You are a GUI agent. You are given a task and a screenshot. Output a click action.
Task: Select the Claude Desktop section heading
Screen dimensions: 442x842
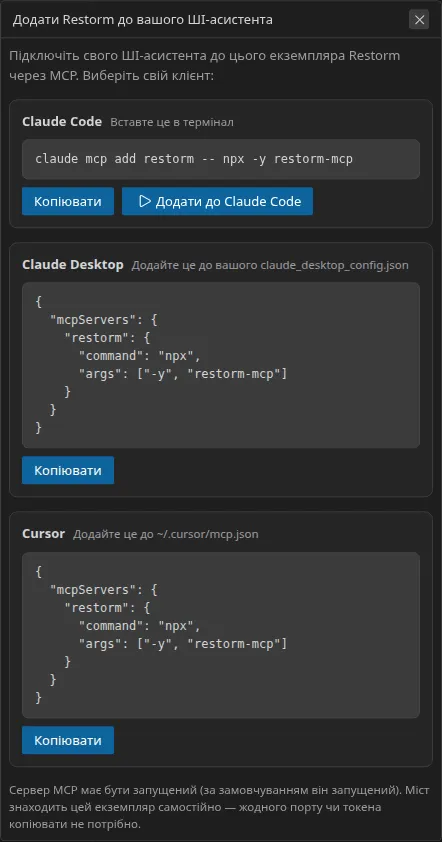(73, 265)
